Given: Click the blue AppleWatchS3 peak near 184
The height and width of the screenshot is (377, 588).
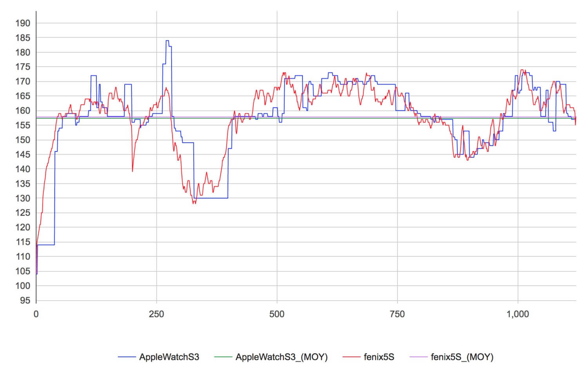Looking at the screenshot, I should point(167,41).
